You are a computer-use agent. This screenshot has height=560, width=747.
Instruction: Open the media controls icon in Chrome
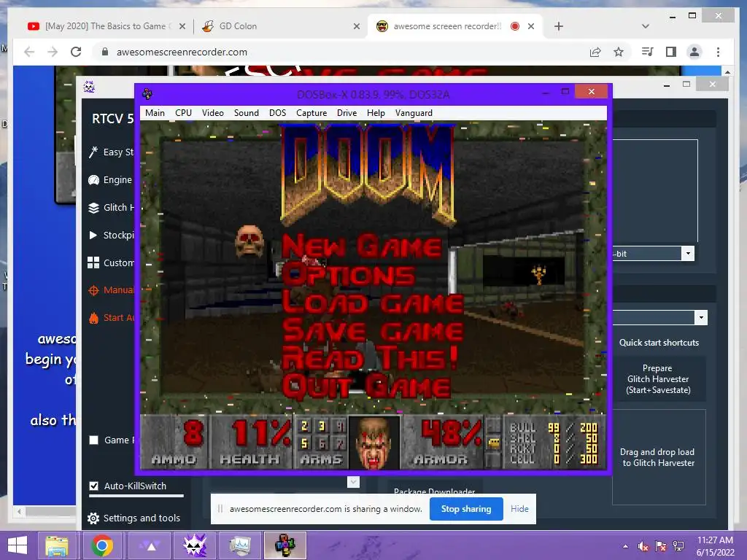(x=648, y=52)
